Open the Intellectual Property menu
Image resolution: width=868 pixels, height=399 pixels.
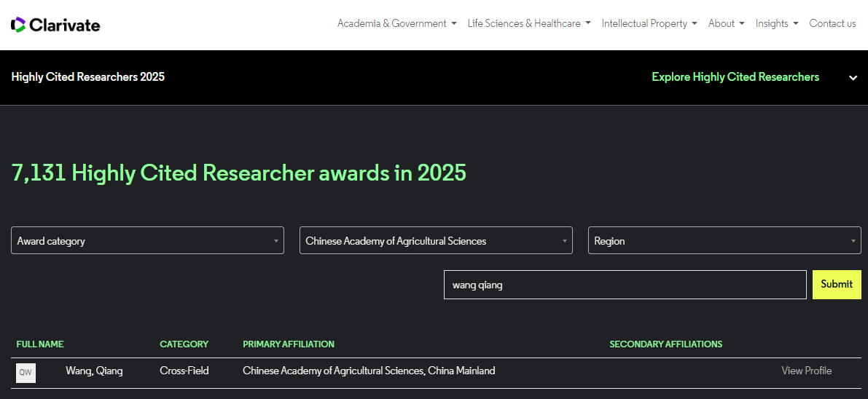tap(649, 24)
